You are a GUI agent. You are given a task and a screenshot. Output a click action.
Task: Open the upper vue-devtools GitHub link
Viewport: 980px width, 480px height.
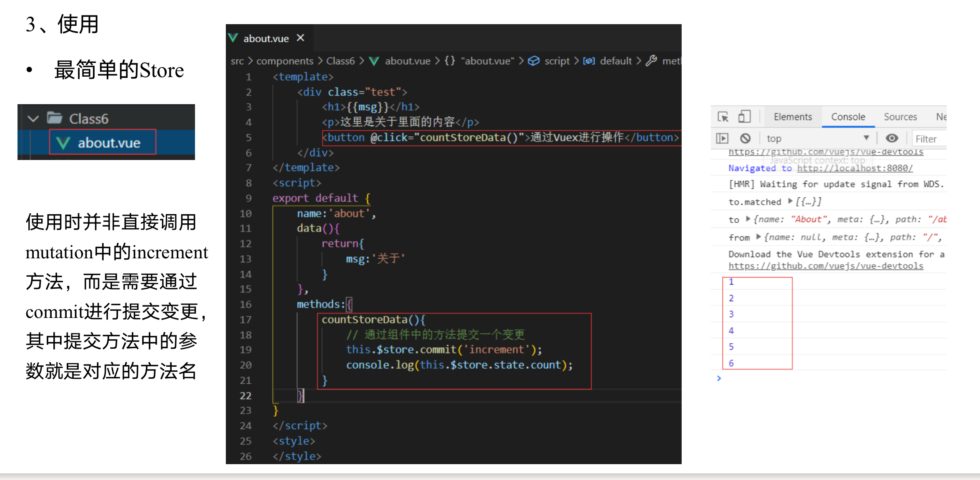(826, 152)
